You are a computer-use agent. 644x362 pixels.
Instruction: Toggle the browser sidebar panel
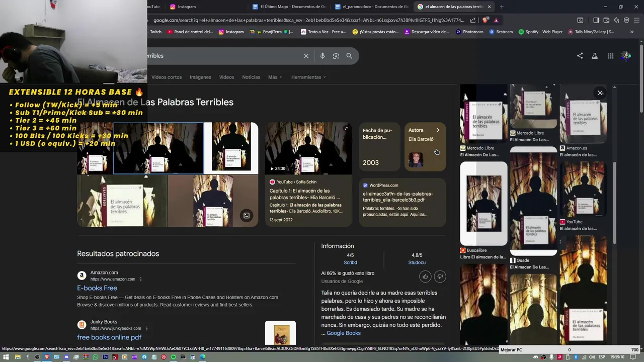(x=596, y=20)
